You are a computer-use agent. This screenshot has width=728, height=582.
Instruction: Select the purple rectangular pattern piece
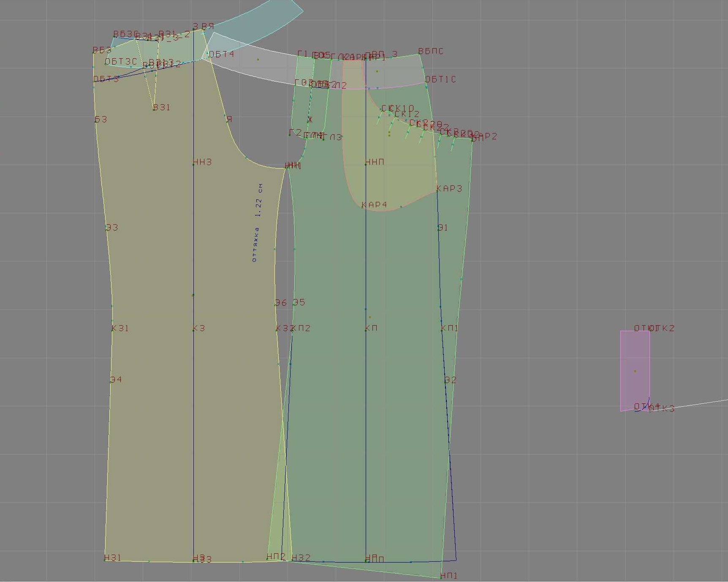(x=635, y=370)
